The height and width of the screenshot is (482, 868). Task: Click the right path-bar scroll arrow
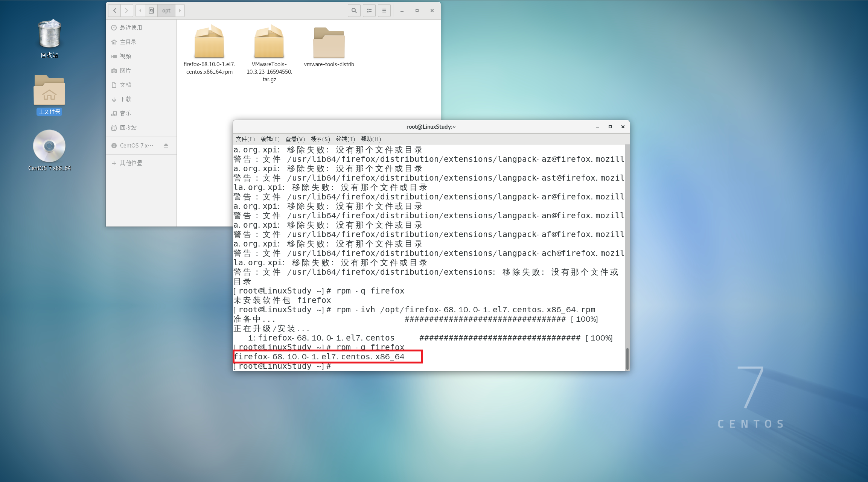180,11
